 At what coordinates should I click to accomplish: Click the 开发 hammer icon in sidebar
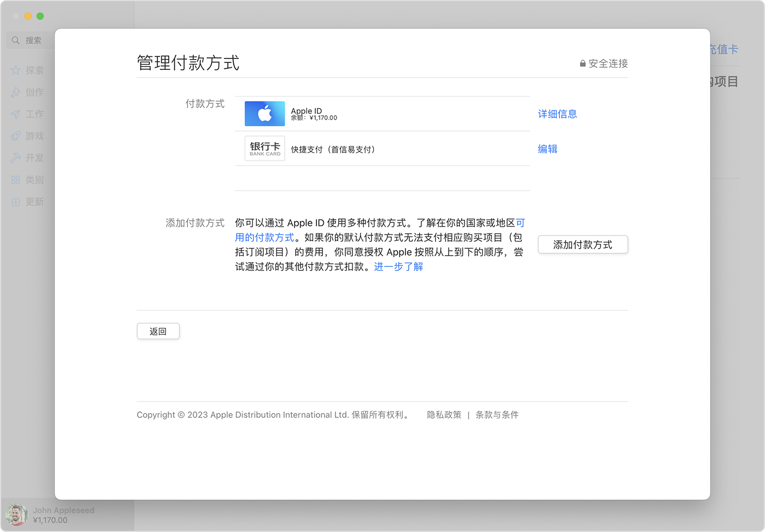pos(15,158)
